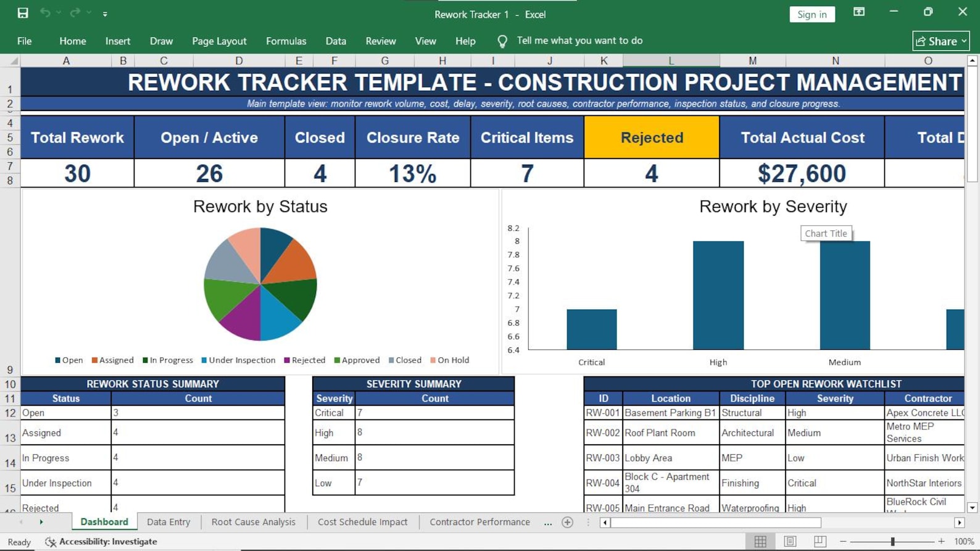The image size is (980, 551).
Task: Click the 100% zoom level
Action: tap(964, 541)
